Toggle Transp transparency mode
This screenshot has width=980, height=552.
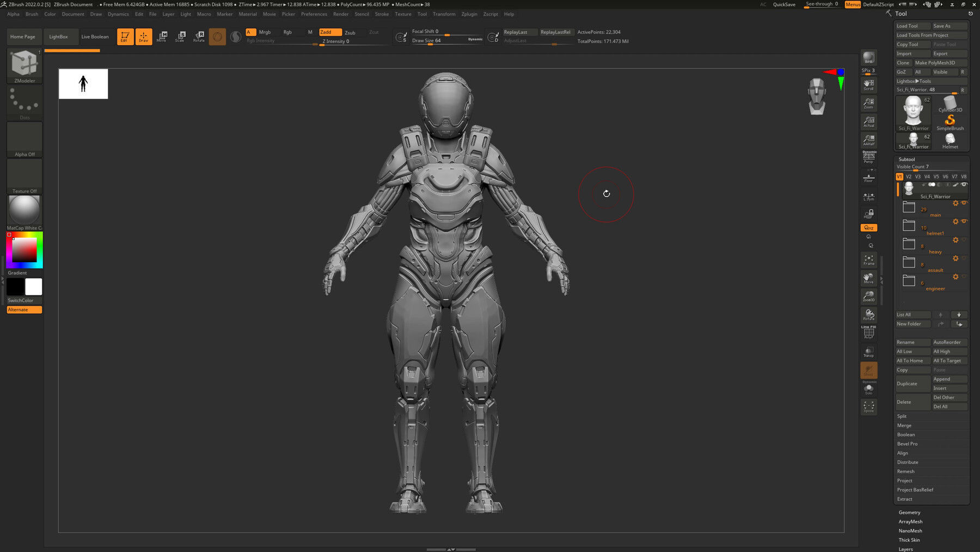click(x=868, y=351)
